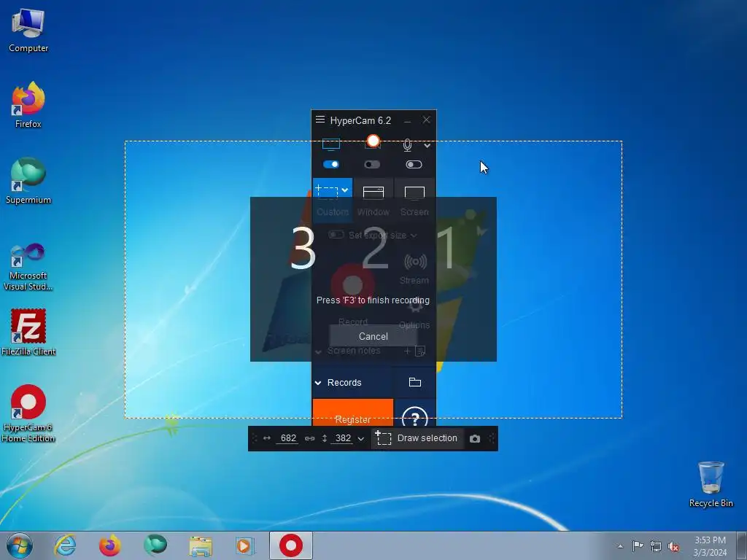The width and height of the screenshot is (747, 560).
Task: Launch Supermium from the taskbar
Action: [155, 545]
